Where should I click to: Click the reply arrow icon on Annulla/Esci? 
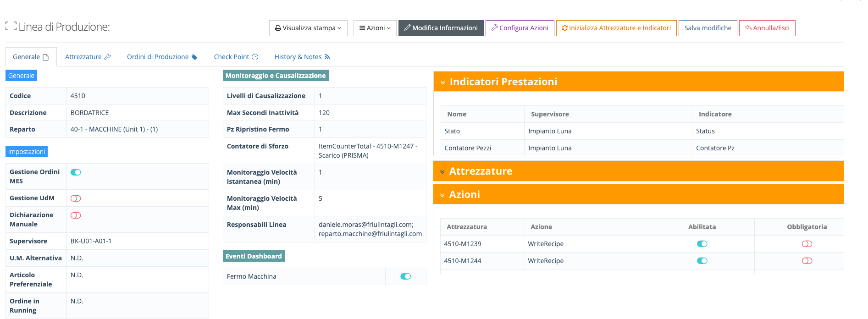point(748,28)
